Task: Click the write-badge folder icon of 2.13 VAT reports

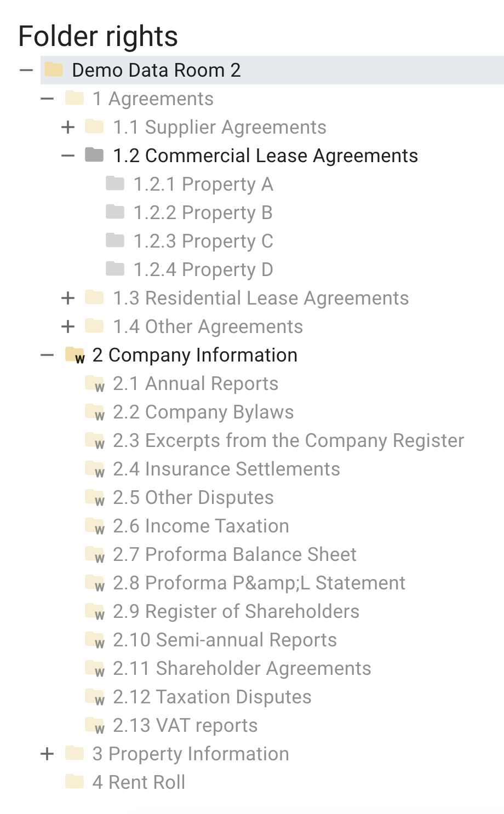Action: pos(94,725)
